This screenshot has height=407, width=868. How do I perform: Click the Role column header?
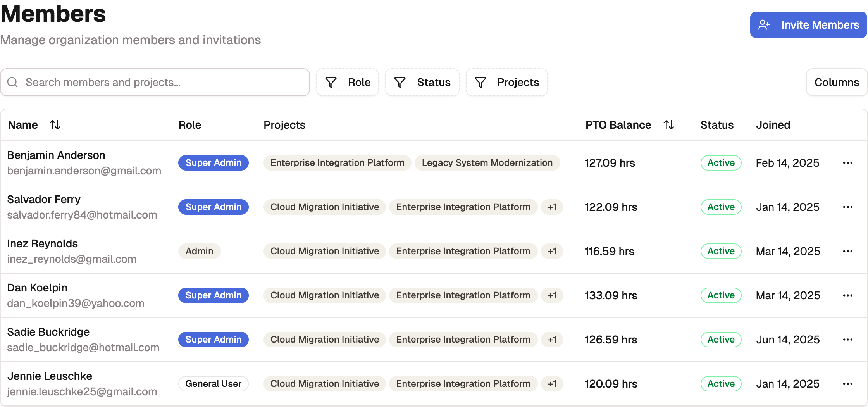(190, 125)
